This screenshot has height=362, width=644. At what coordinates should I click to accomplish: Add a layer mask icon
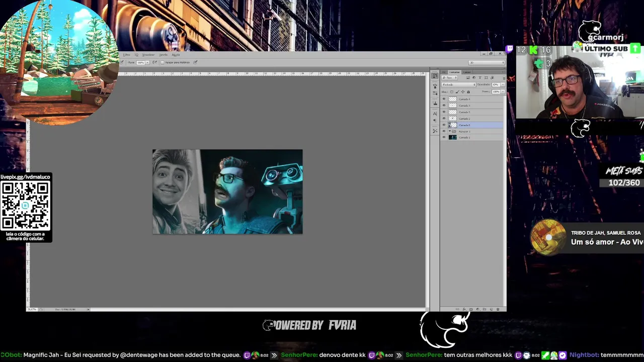coord(471,309)
